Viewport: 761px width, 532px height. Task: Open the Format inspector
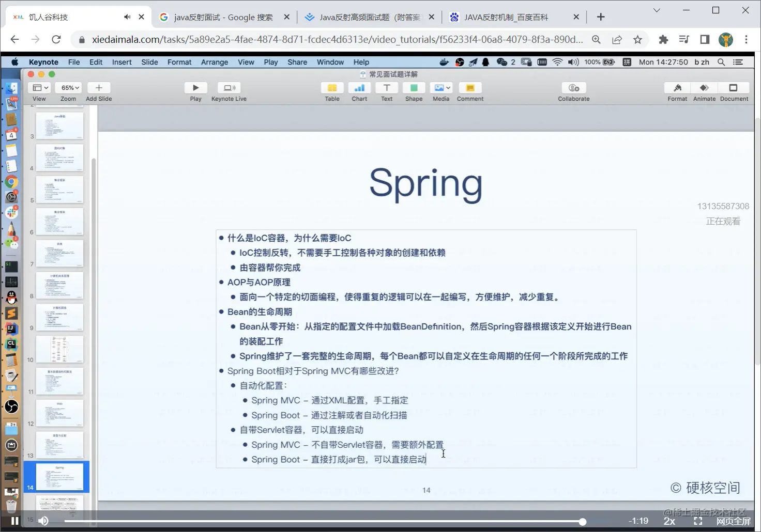[677, 88]
